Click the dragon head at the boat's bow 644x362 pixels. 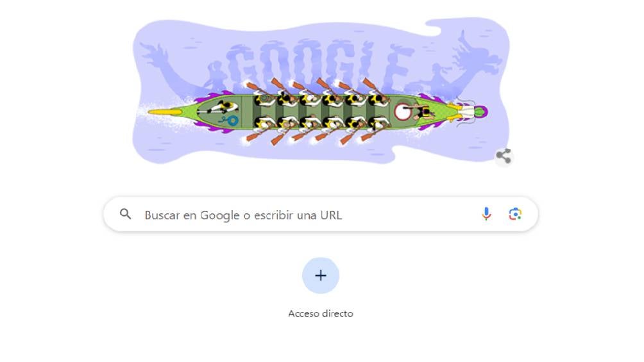pyautogui.click(x=467, y=111)
